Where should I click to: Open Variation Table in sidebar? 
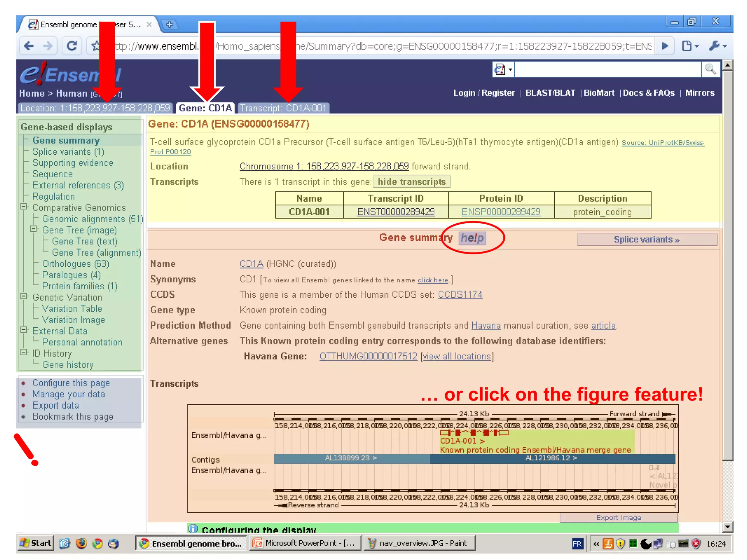(x=72, y=309)
